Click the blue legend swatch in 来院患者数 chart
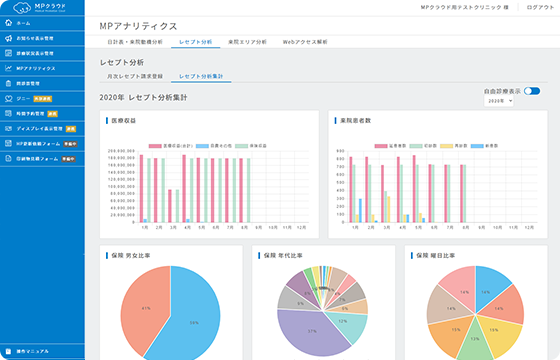This screenshot has height=360, width=560. point(477,146)
